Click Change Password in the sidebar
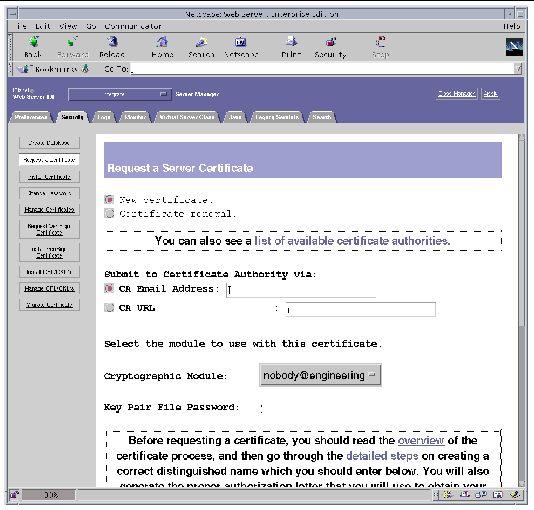The height and width of the screenshot is (510, 534). [49, 193]
